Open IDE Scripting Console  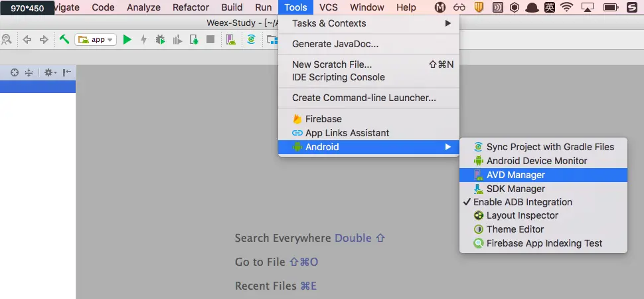coord(368,77)
